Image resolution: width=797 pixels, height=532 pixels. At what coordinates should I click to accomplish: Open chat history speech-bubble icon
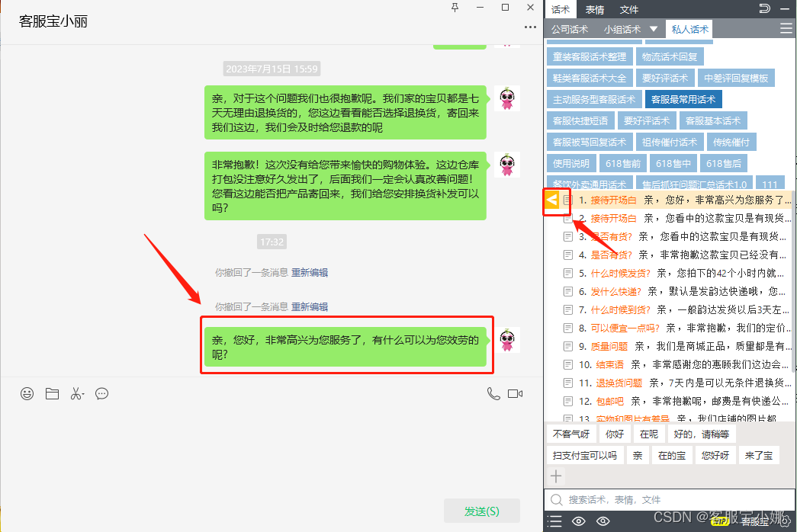coord(101,394)
